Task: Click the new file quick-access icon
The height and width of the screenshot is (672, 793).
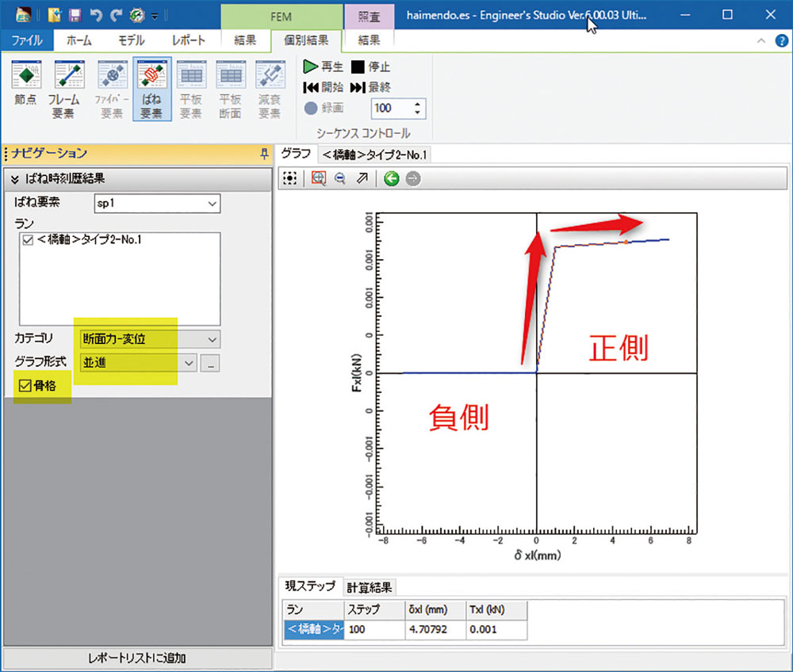Action: (54, 15)
